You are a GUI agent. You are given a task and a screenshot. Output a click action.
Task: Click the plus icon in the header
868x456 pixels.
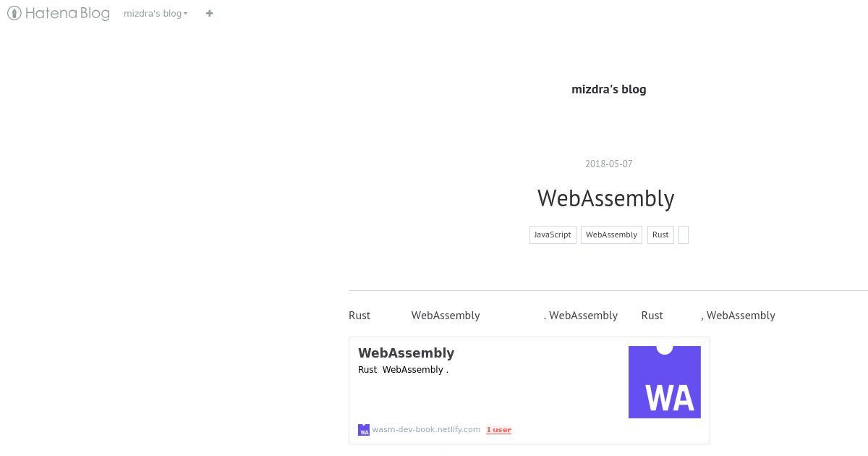210,13
